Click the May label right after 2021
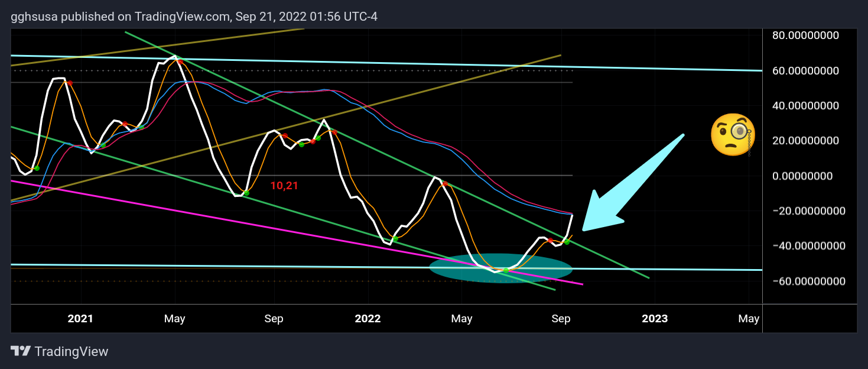This screenshot has width=868, height=369. (174, 319)
